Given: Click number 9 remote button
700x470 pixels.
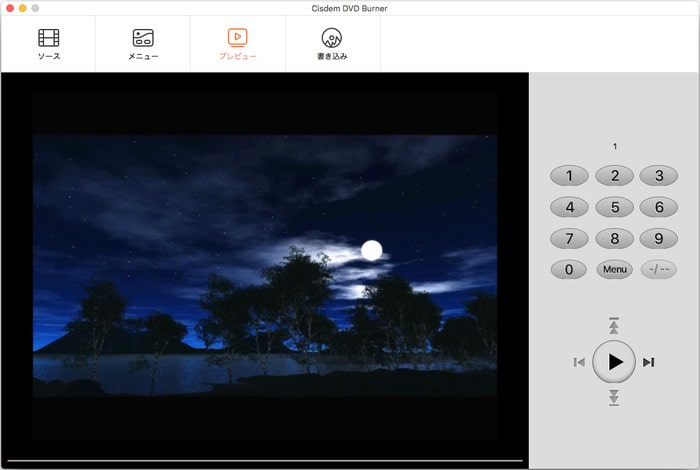Looking at the screenshot, I should 659,238.
